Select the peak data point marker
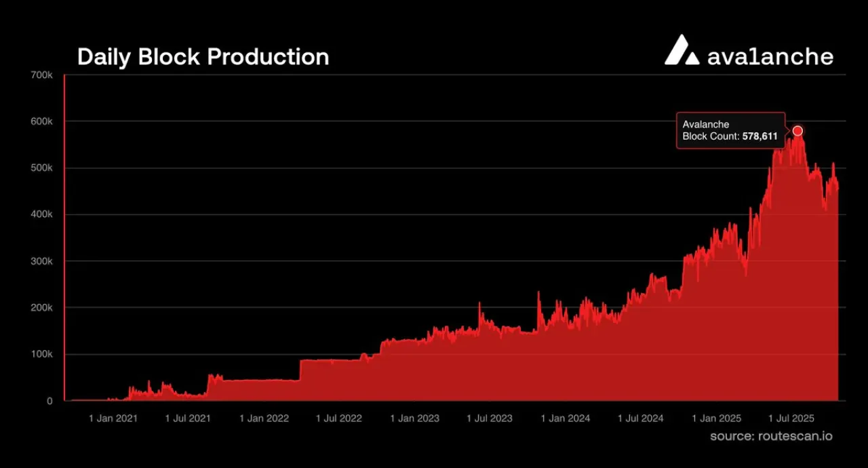The width and height of the screenshot is (868, 468). coord(798,130)
